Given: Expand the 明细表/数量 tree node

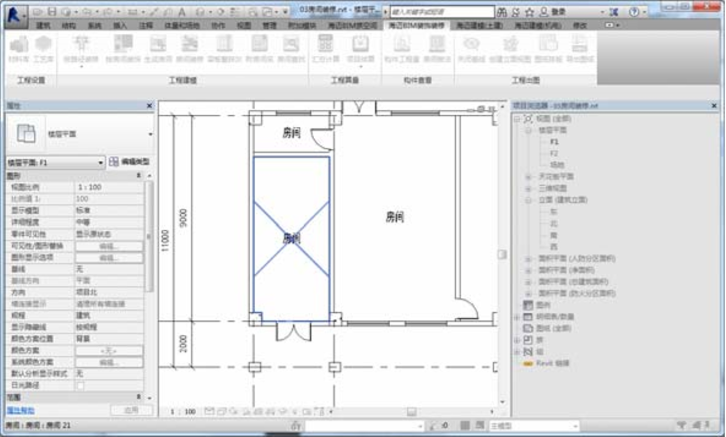Looking at the screenshot, I should point(517,317).
